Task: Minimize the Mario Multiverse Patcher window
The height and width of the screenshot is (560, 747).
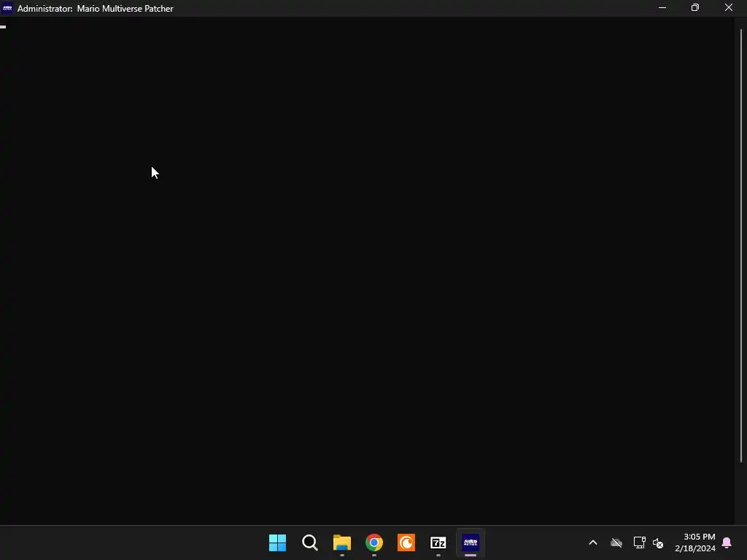Action: [662, 7]
